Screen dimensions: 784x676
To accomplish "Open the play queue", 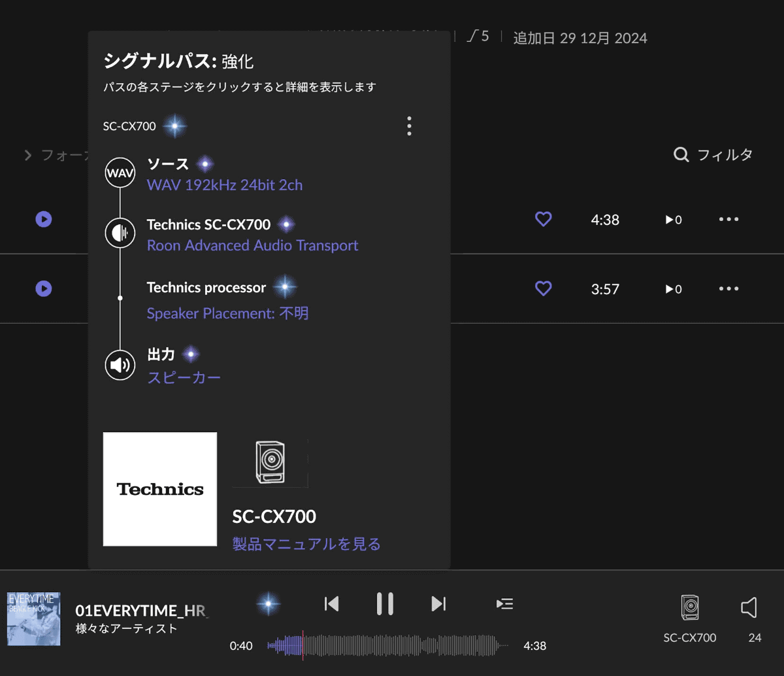I will [x=504, y=603].
